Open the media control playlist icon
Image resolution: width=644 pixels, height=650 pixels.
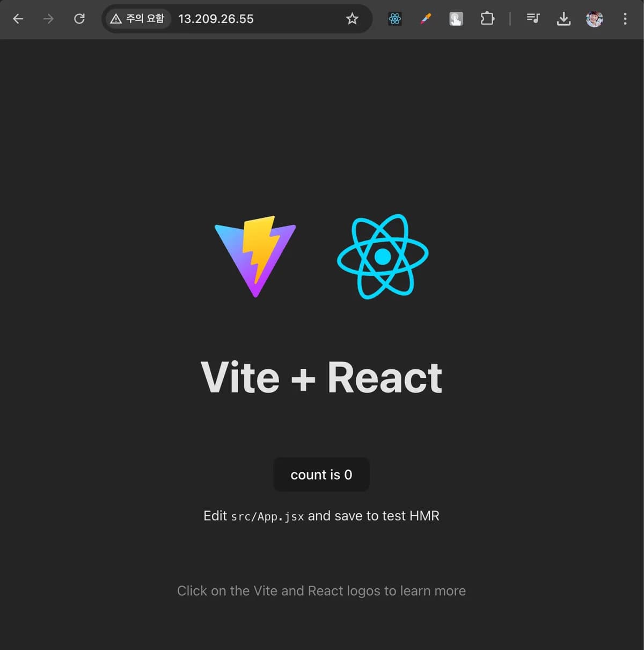pos(533,19)
